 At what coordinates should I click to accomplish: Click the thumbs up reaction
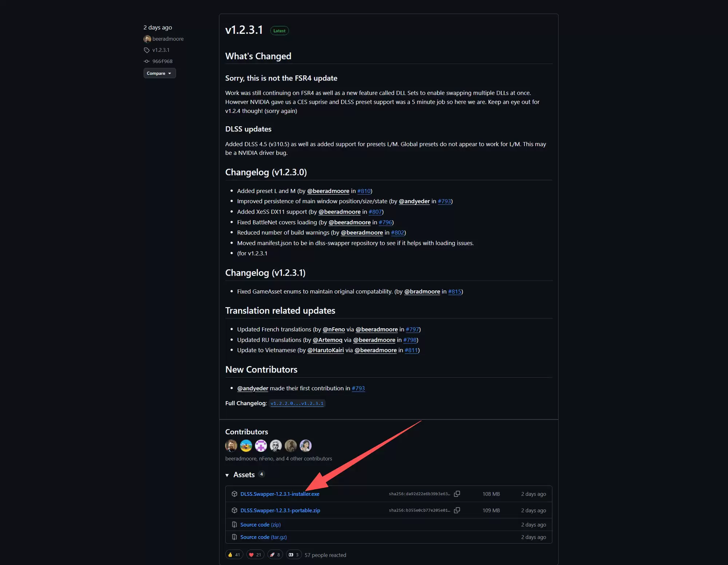[x=234, y=555]
